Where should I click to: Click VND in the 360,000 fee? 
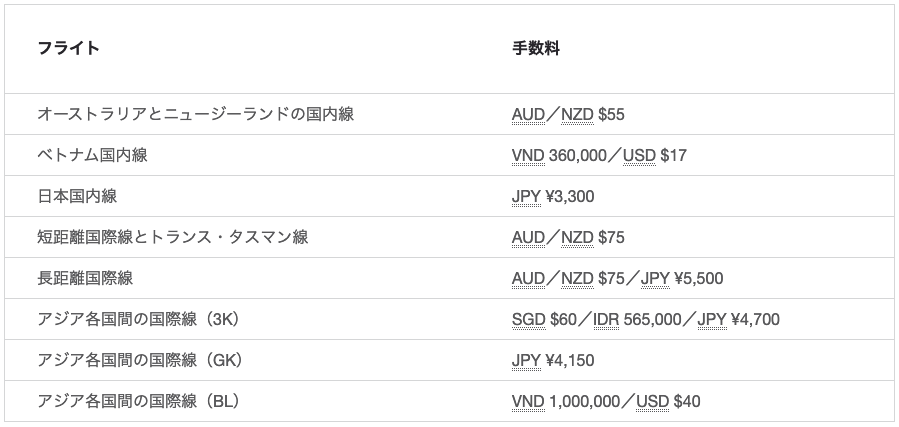528,155
